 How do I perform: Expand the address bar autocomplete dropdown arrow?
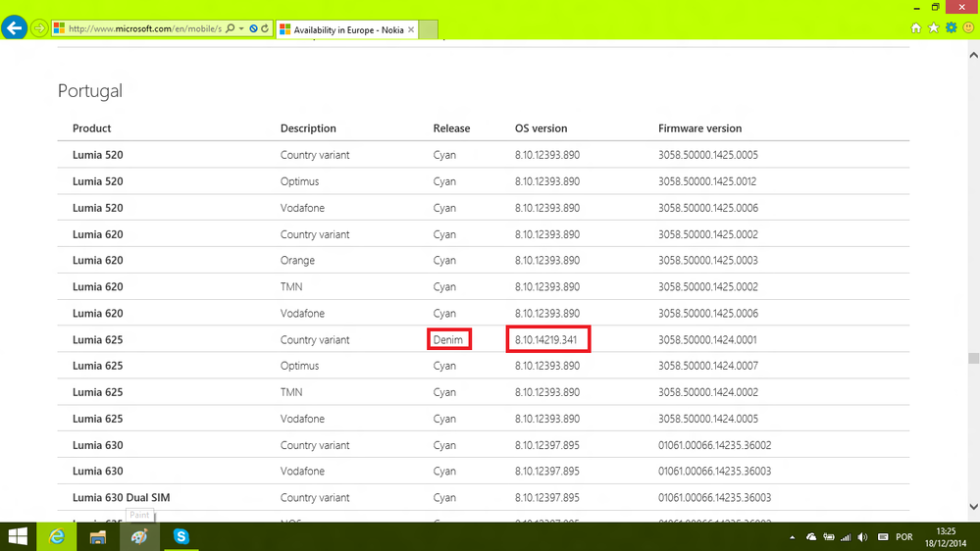(241, 29)
